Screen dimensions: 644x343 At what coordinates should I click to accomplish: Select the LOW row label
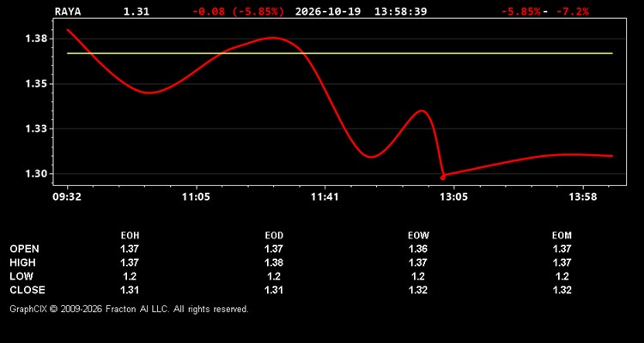(21, 276)
